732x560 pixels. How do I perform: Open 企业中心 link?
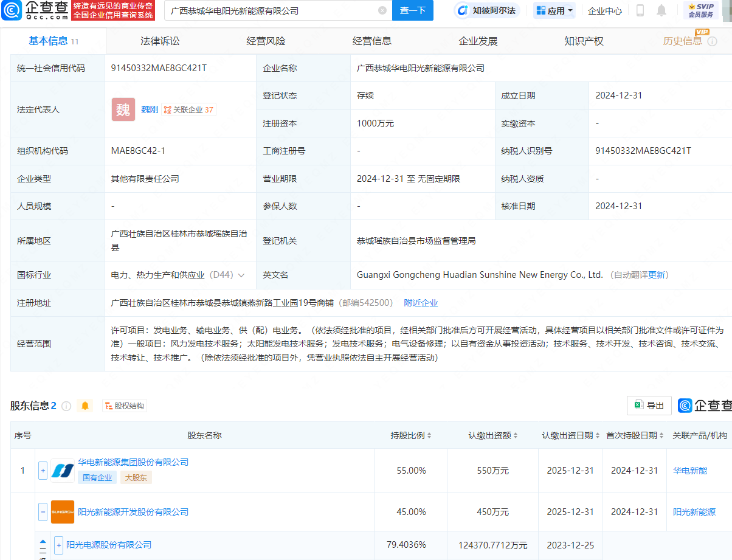[x=605, y=10]
